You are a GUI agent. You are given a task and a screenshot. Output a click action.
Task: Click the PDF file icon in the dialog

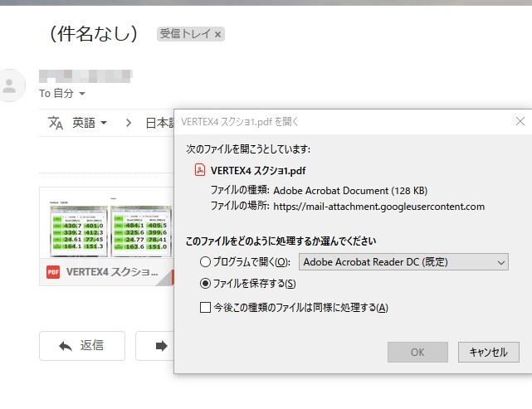click(200, 170)
